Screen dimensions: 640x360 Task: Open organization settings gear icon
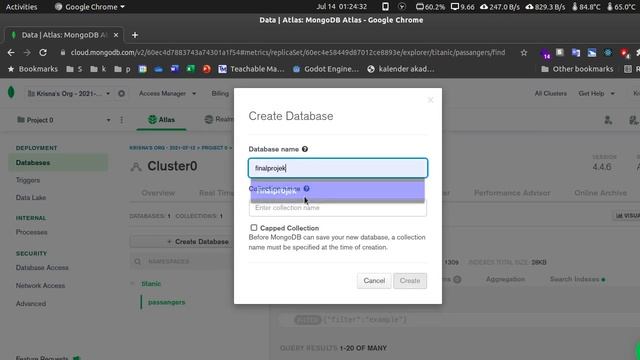pos(121,93)
